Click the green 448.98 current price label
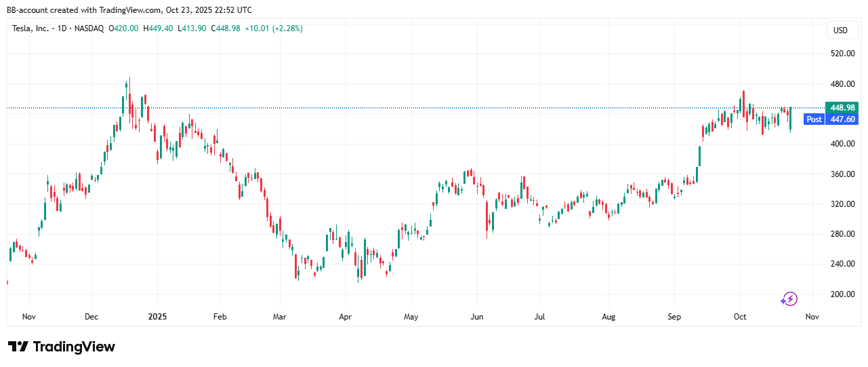This screenshot has width=868, height=367. pyautogui.click(x=842, y=108)
